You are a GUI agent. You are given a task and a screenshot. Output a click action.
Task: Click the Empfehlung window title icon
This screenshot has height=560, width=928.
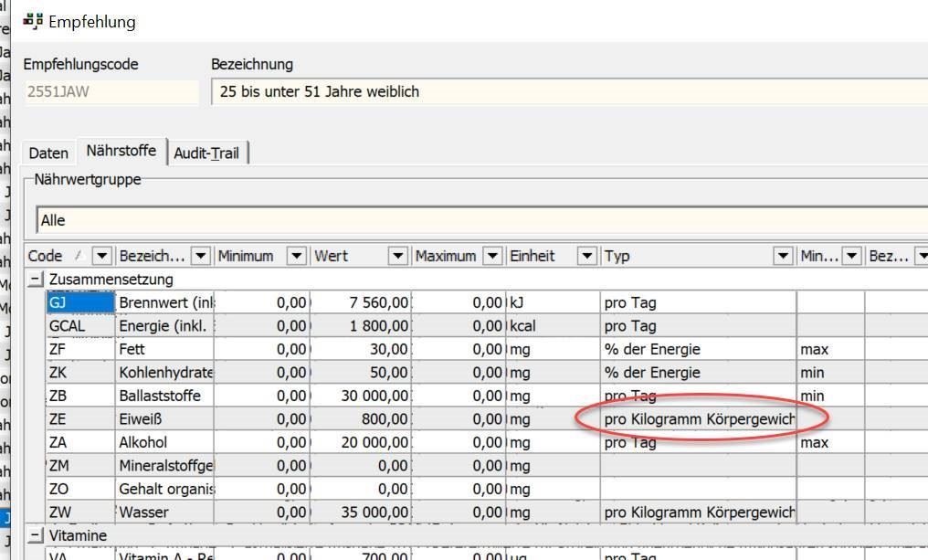(34, 21)
